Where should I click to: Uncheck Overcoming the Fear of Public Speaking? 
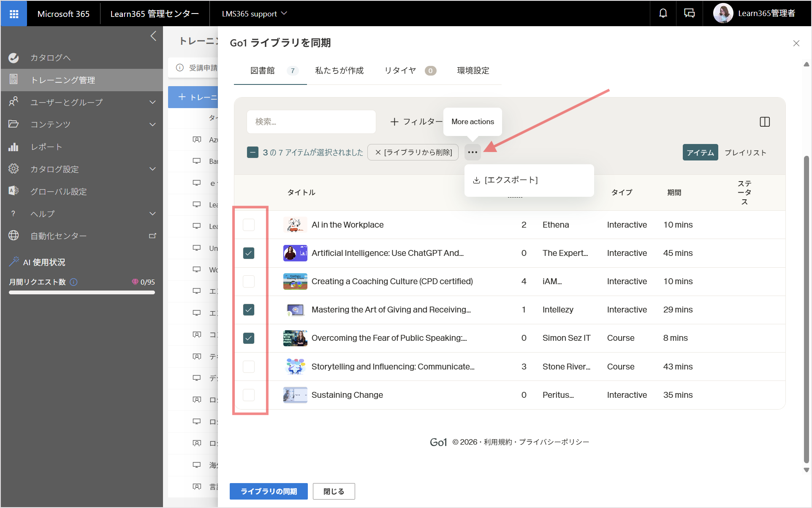249,338
